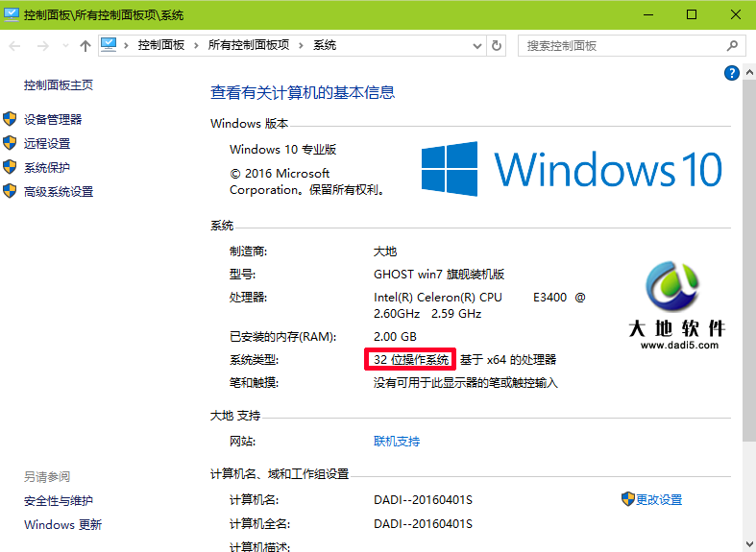Viewport: 756px width, 552px height.
Task: Close the 系统 window
Action: pos(735,15)
